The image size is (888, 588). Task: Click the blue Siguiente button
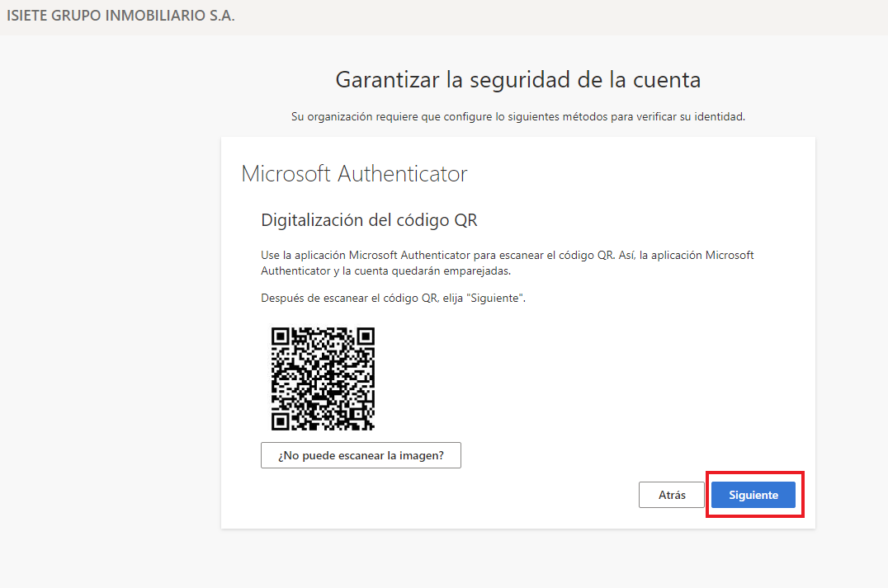[753, 495]
